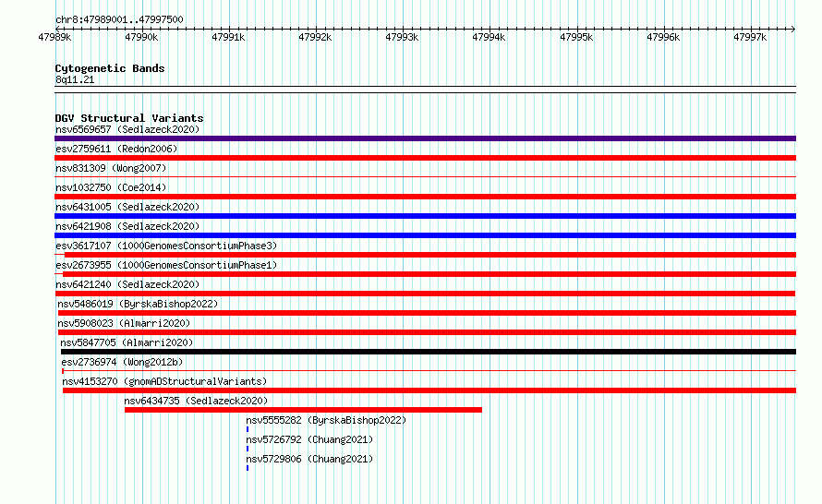Click the 47996k ruler label

pyautogui.click(x=663, y=37)
